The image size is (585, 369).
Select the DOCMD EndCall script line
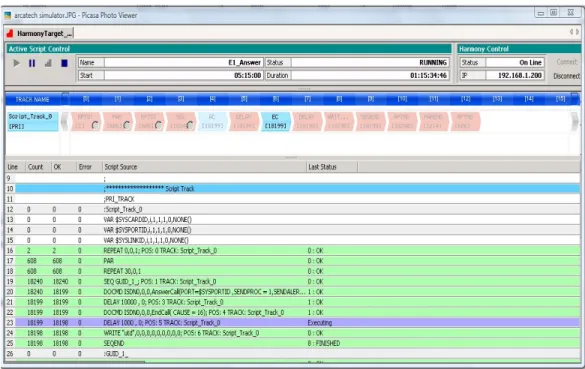click(x=293, y=312)
